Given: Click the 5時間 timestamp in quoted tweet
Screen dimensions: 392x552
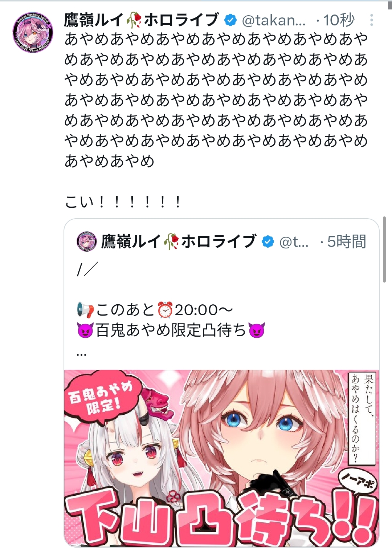Looking at the screenshot, I should click(x=347, y=241).
